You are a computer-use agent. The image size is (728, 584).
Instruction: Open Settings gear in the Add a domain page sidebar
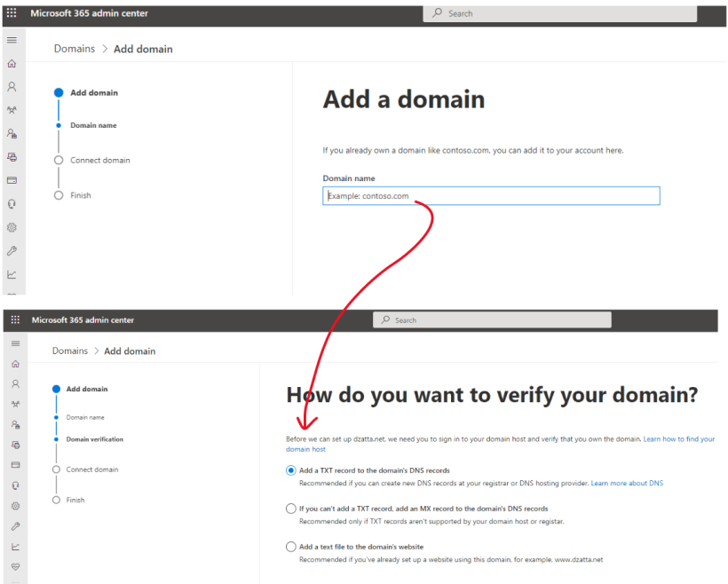(x=12, y=227)
